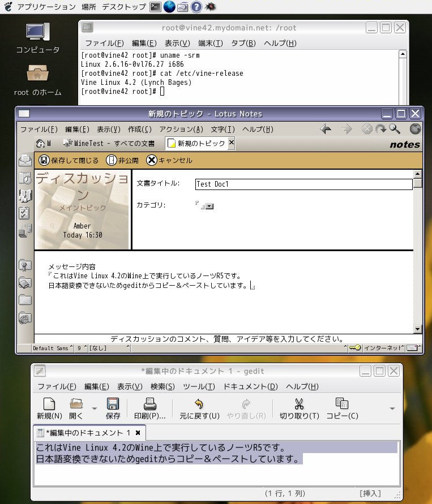Viewport: 432px width, 504px height.
Task: Close the 新規のトピック tab
Action: (x=231, y=143)
